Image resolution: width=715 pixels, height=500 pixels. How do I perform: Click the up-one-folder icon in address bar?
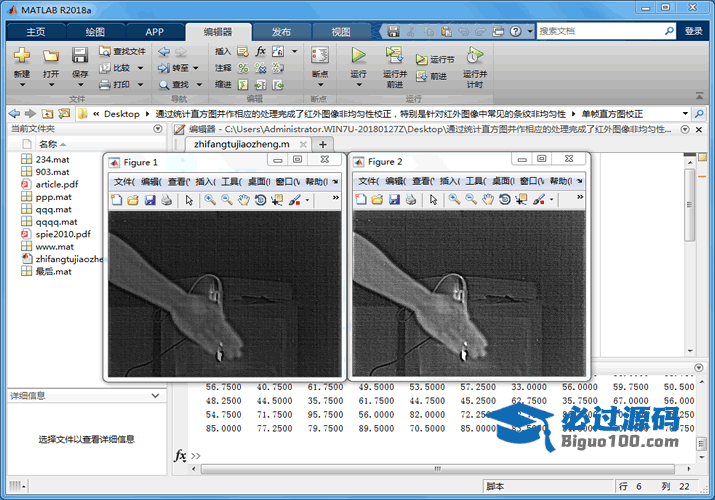[47, 113]
